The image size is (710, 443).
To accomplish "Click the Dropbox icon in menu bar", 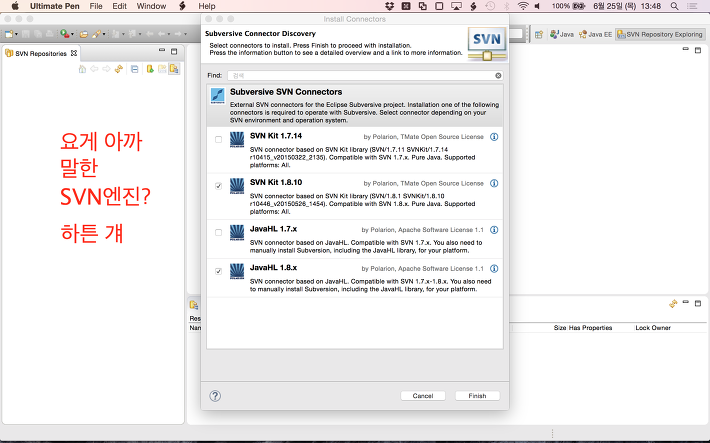I will click(389, 6).
